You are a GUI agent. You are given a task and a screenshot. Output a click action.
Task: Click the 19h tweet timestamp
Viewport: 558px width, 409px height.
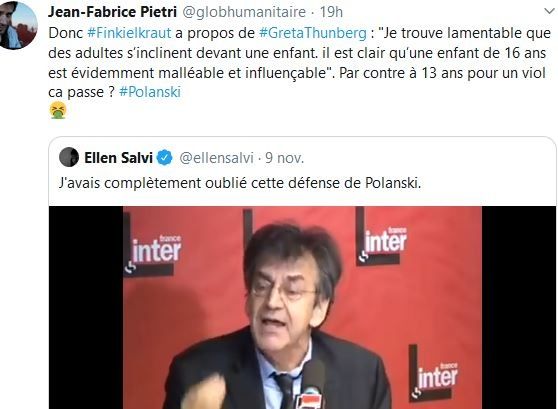coord(331,12)
